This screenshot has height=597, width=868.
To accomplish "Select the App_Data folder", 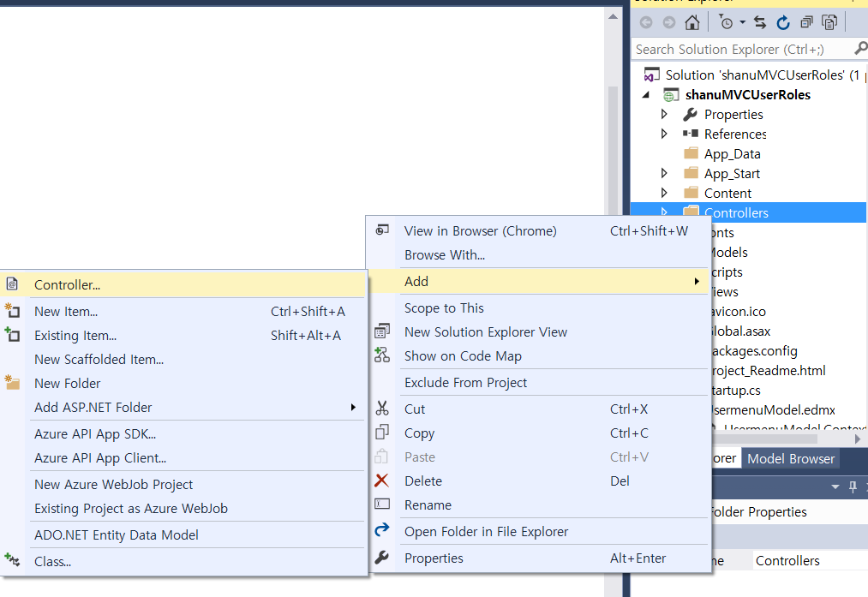I will click(x=733, y=154).
